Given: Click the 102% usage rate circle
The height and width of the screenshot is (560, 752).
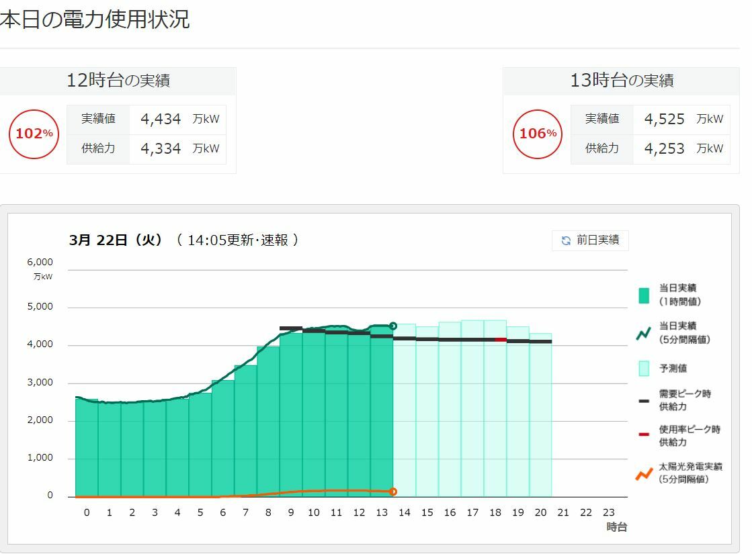Looking at the screenshot, I should pos(34,134).
